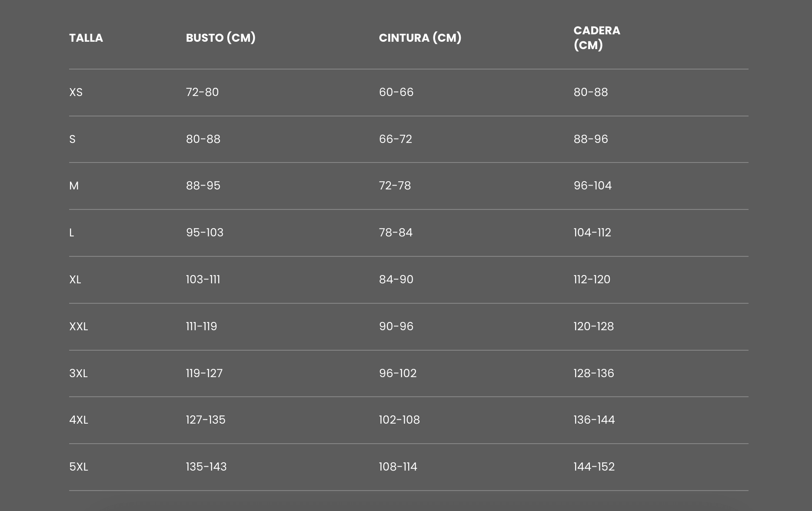This screenshot has height=511, width=812.
Task: Click the TALLA column header
Action: point(86,38)
